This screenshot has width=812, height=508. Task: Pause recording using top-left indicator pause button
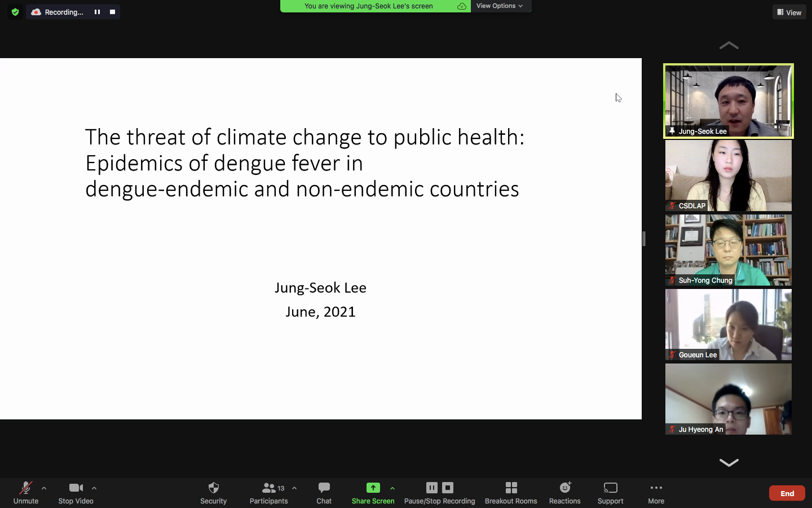click(97, 12)
